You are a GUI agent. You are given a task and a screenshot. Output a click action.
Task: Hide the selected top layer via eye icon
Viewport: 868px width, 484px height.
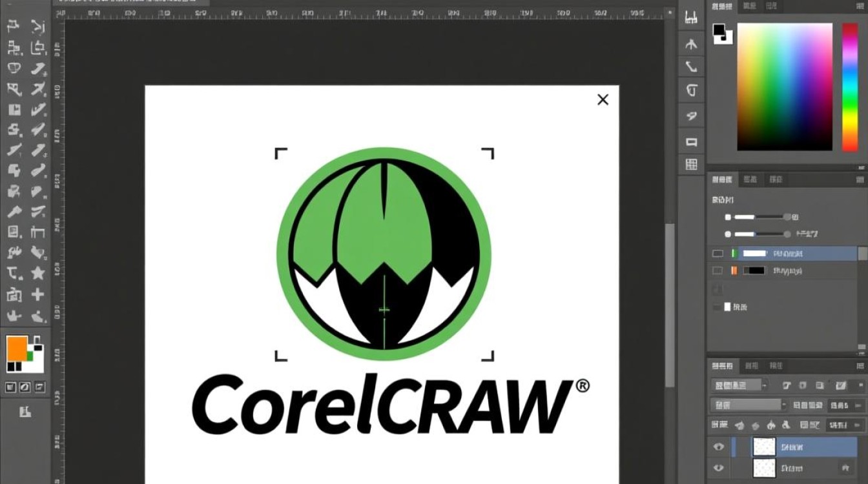pyautogui.click(x=718, y=447)
